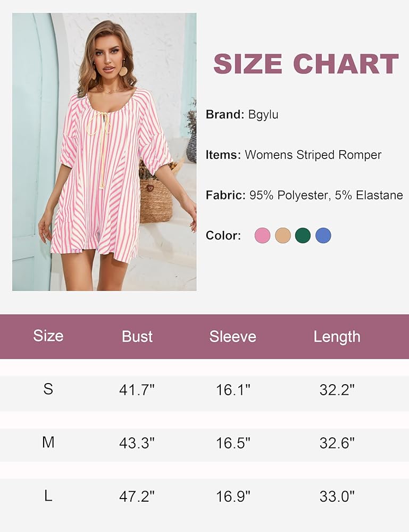
Task: Click the Fabric 95% Polyester line
Action: point(304,195)
